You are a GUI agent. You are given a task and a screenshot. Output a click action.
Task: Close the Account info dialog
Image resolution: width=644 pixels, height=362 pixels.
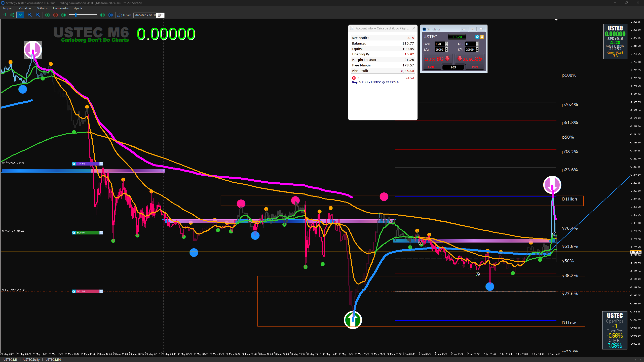(413, 28)
